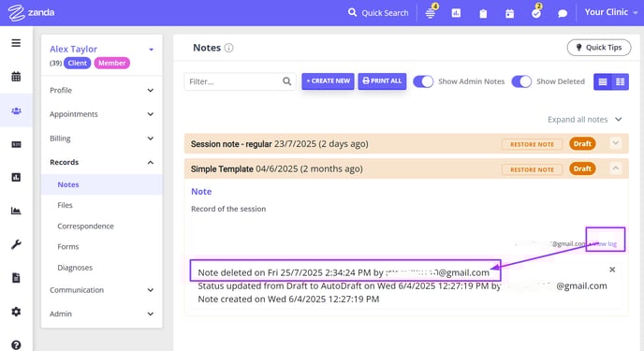Open the settings gear in the left sidebar
644x351 pixels.
(x=16, y=312)
